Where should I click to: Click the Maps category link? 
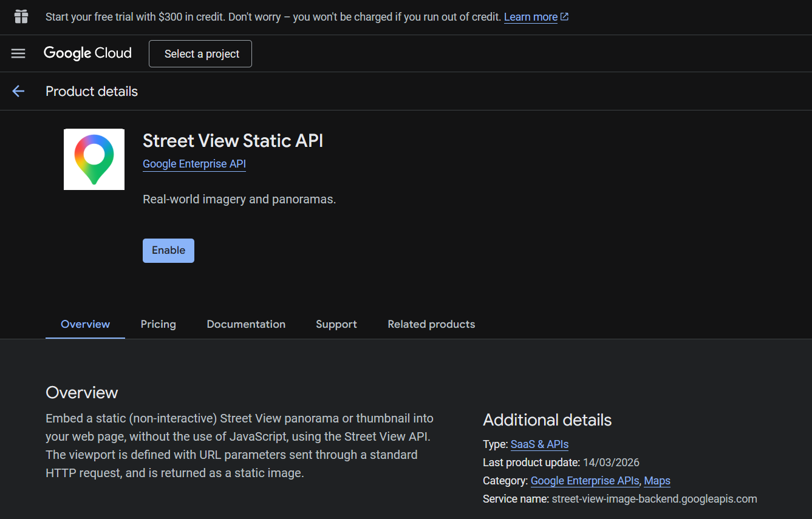[657, 481]
